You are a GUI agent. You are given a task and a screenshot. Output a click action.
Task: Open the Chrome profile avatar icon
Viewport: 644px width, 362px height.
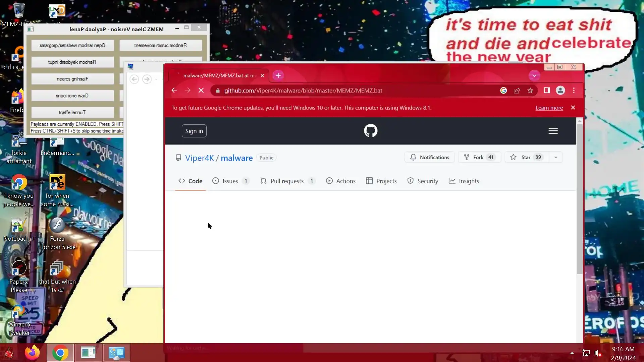tap(560, 90)
